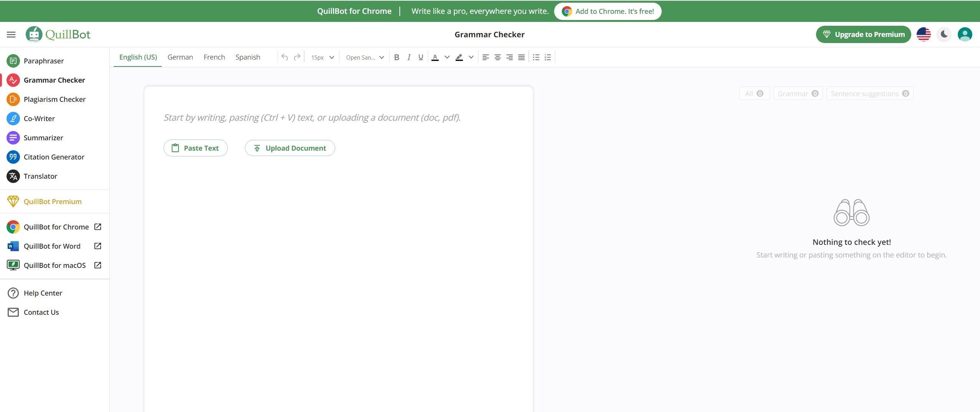Screen dimensions: 980x412
Task: Switch to the Spanish tab
Action: [248, 57]
